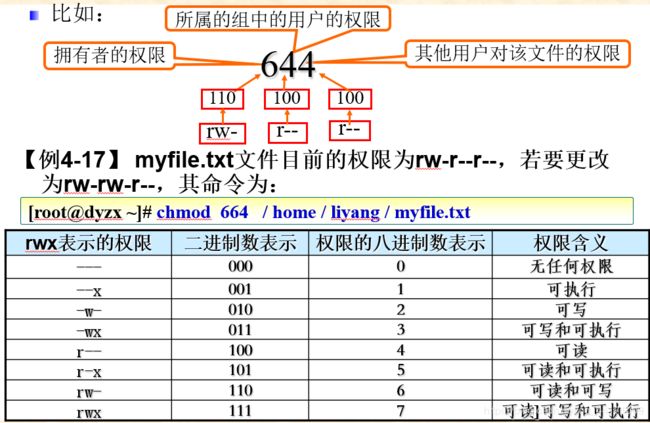The height and width of the screenshot is (423, 650).
Task: Click "myfile.txt" in the chmod command
Action: (432, 212)
